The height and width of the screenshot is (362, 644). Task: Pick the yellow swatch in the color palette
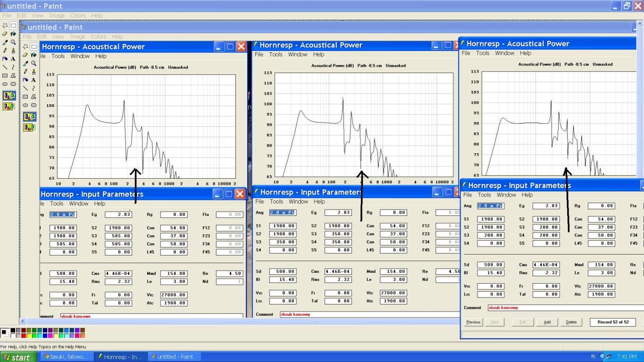pos(29,336)
